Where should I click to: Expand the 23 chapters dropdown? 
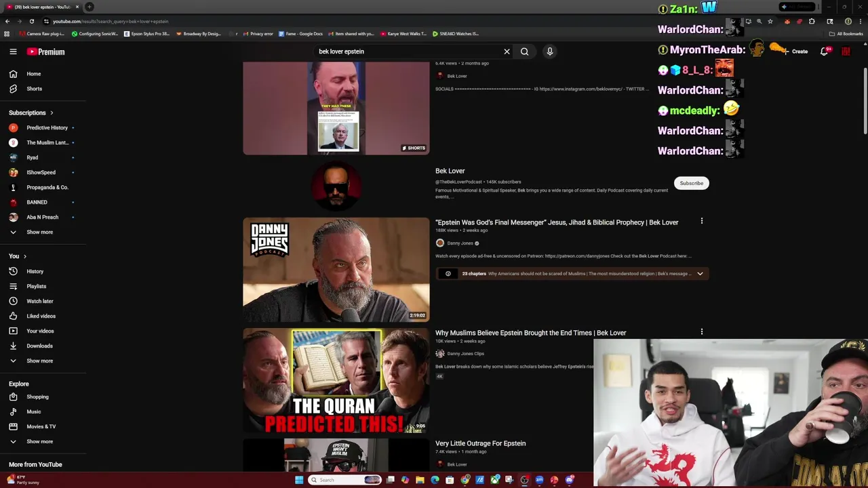coord(700,274)
